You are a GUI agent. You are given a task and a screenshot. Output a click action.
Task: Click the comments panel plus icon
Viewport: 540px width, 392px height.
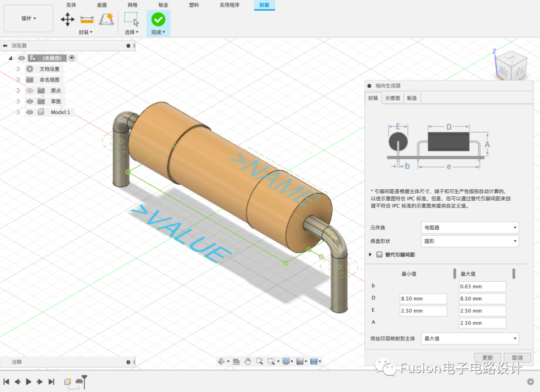click(128, 362)
